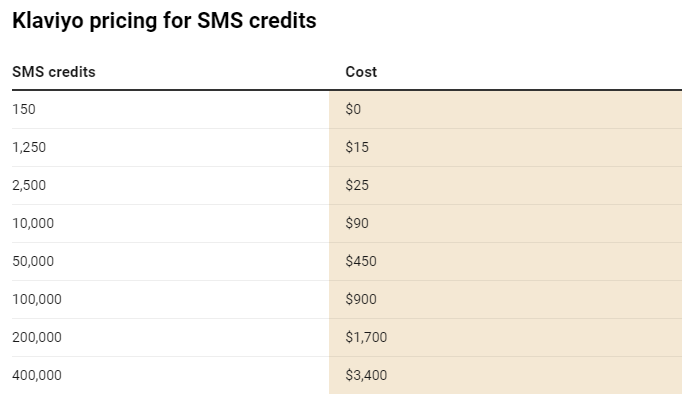The width and height of the screenshot is (691, 399).
Task: Click the $90 cost value
Action: click(x=357, y=223)
